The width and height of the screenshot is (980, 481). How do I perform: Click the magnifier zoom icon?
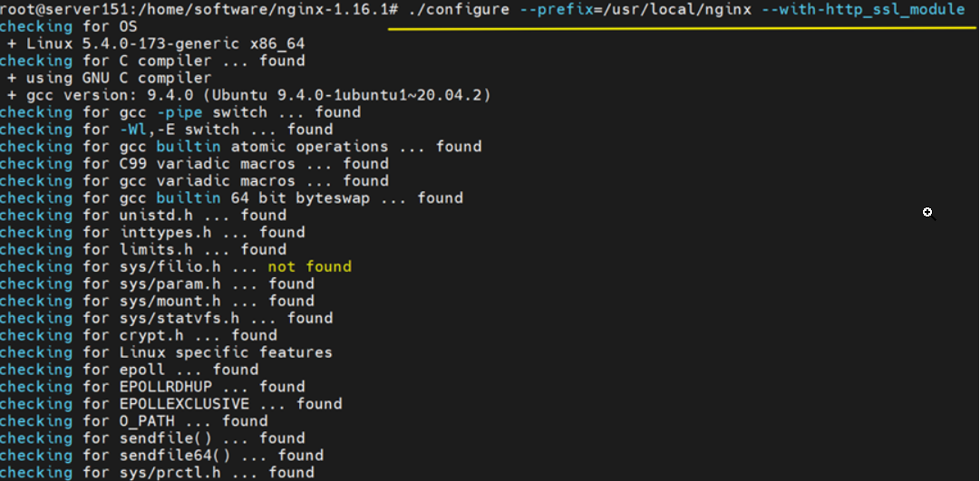click(927, 212)
